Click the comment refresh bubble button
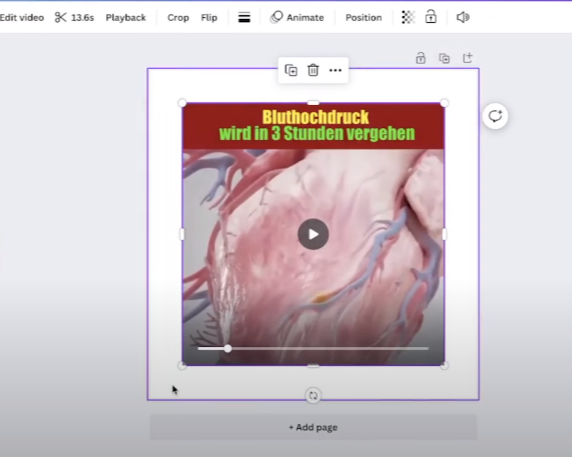The image size is (572, 457). point(495,116)
